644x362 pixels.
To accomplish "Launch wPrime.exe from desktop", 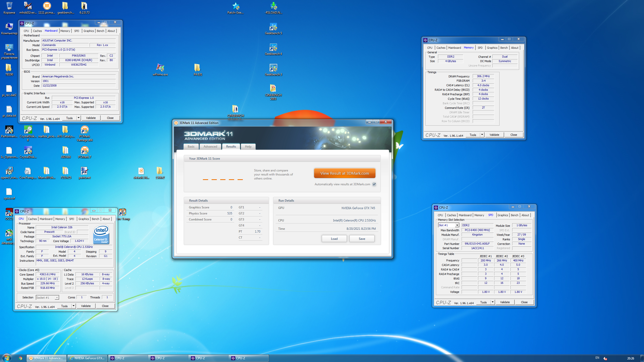I will (160, 70).
